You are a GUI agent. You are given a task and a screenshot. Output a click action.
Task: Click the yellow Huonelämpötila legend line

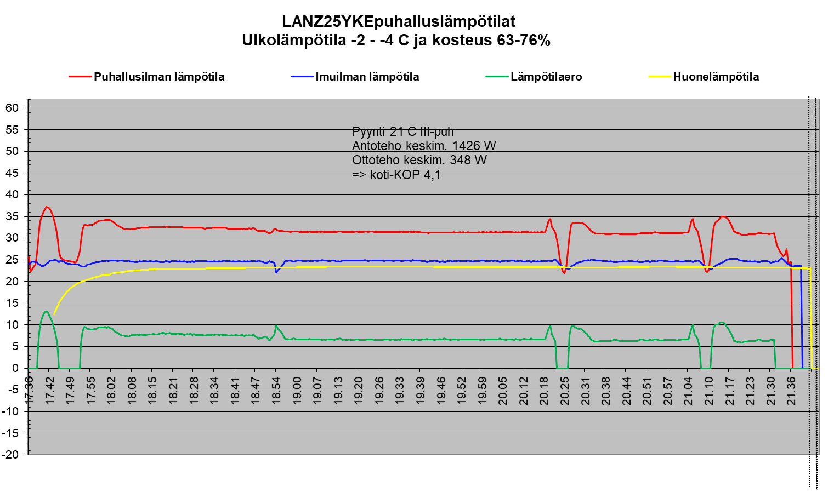[660, 77]
